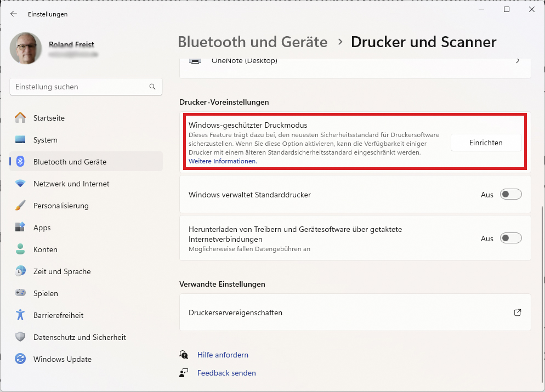
Task: Click the Windows Update refresh icon
Action: pyautogui.click(x=20, y=359)
